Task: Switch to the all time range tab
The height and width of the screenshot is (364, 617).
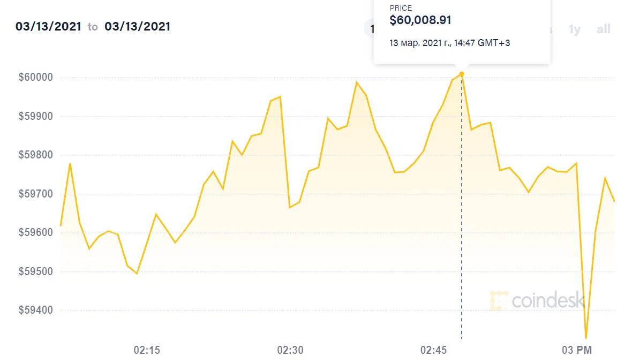Action: pyautogui.click(x=604, y=29)
